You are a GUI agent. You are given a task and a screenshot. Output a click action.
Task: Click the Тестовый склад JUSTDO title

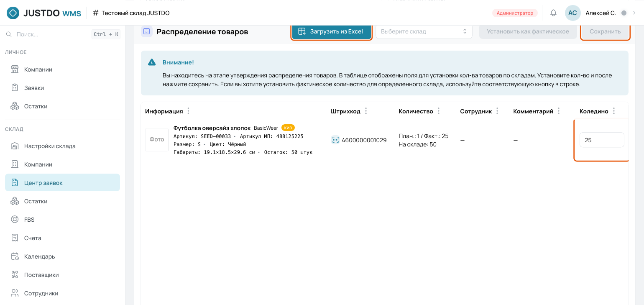tap(135, 13)
